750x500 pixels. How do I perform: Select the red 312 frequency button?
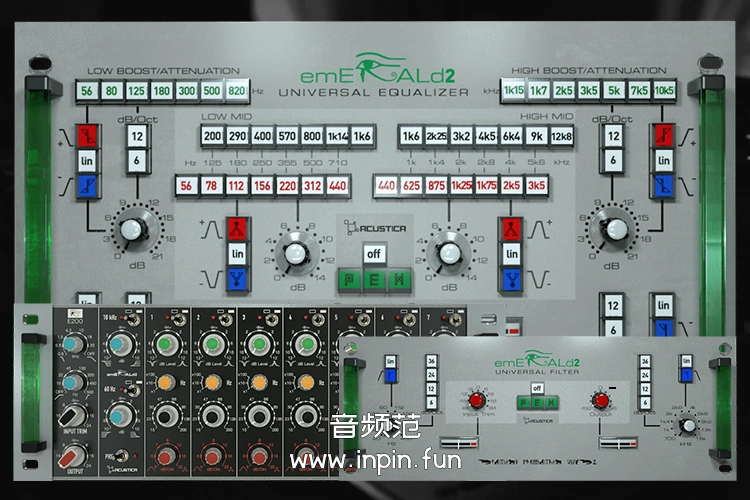tap(312, 186)
